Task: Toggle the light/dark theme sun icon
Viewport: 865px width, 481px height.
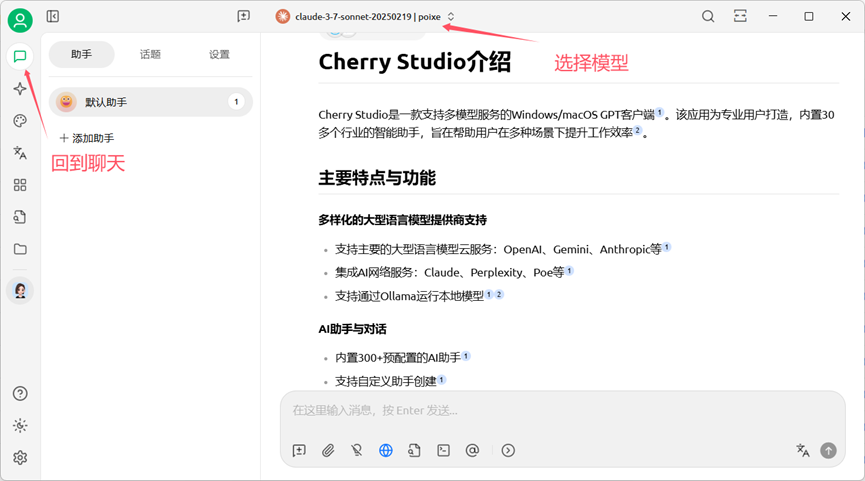Action: point(20,425)
